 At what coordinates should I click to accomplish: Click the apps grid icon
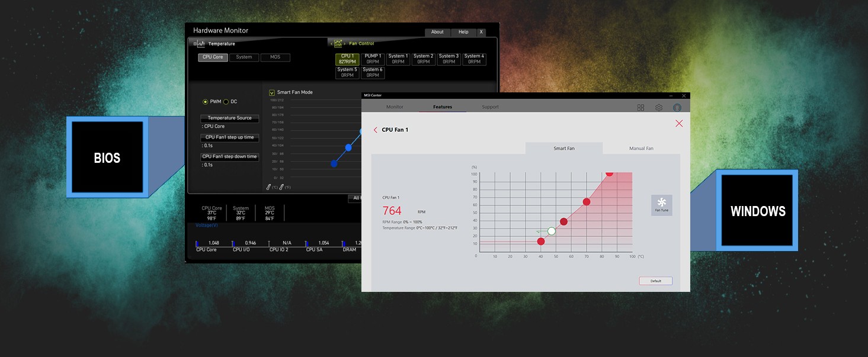(x=640, y=108)
